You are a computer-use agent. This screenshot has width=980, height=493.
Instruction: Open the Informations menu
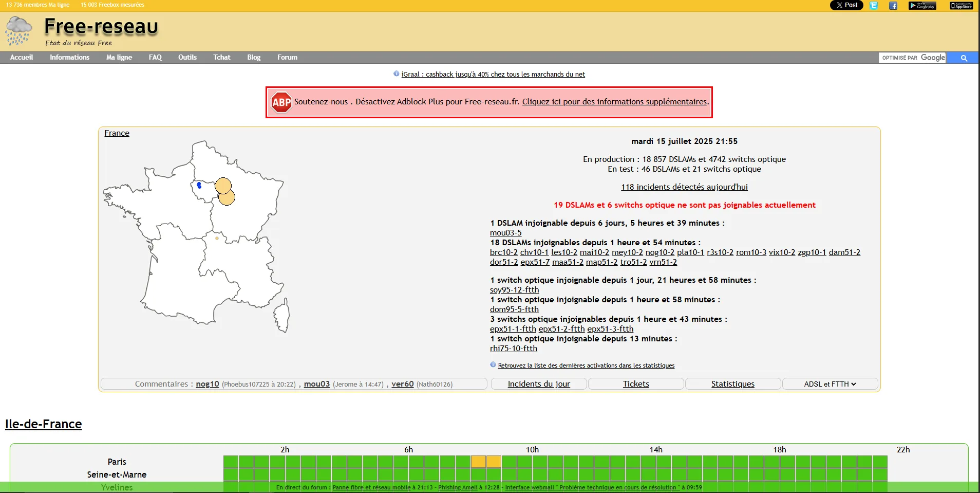tap(69, 58)
